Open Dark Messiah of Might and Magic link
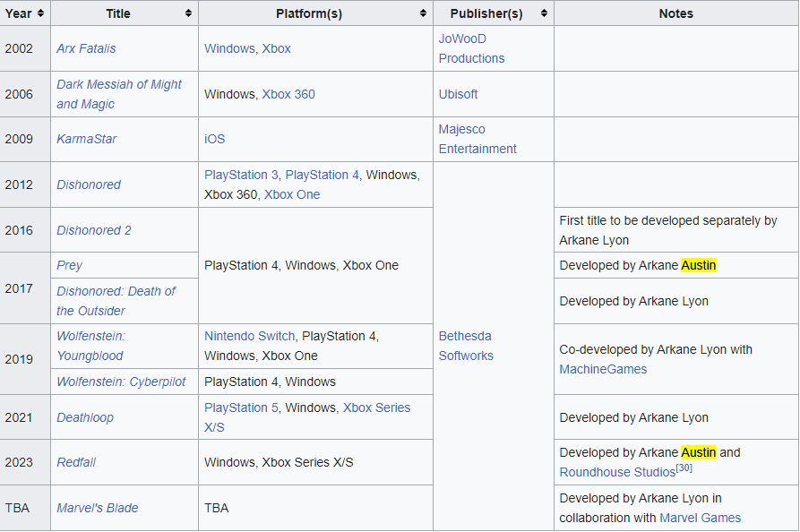 [x=119, y=94]
